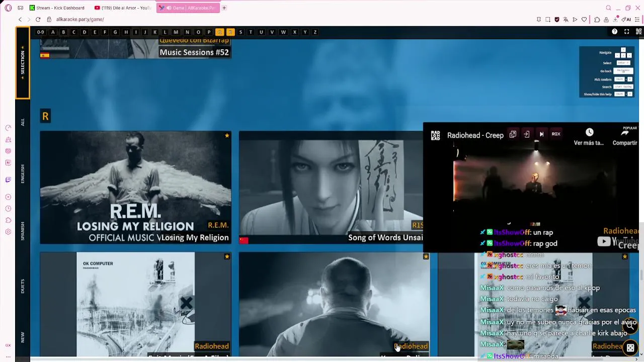Select the R.E.M. Losing My Religion song card
Screen dimensions: 644x362
[135, 188]
